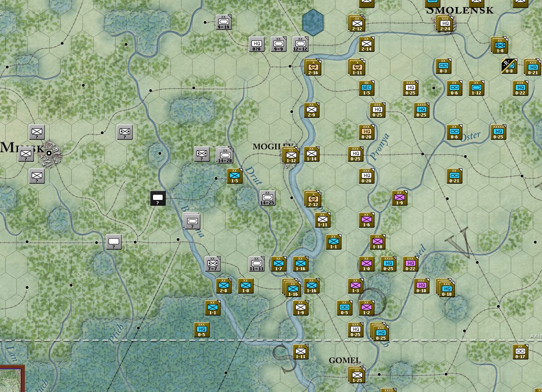Viewport: 542px width, 392px height.
Task: Click the Pronya river name label
Action: click(x=380, y=147)
